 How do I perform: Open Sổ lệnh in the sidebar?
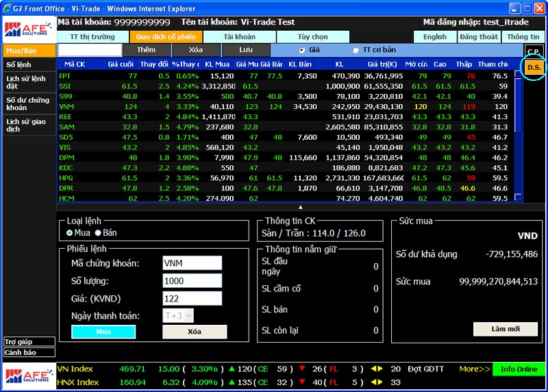29,64
